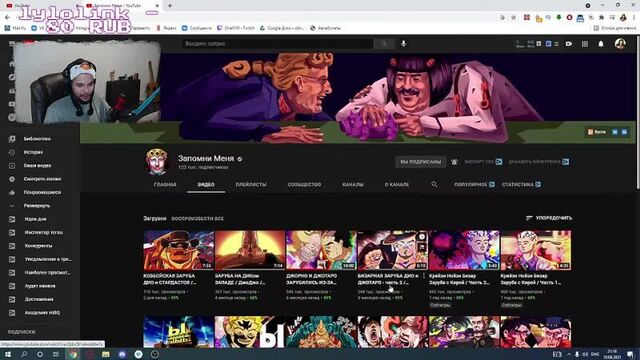Open the УПОРЯДОЧИТЬ sort dropdown
Screen dimensions: 640x360
pyautogui.click(x=549, y=218)
